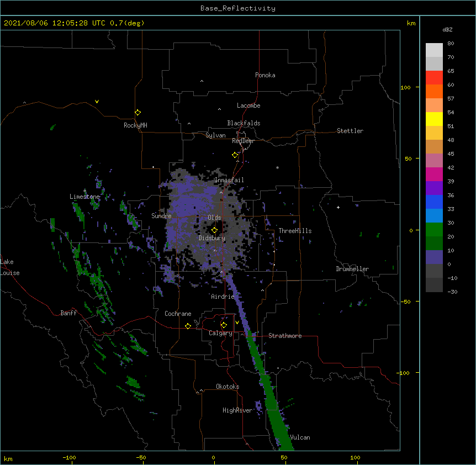
Task: Click the Innisfail town label
Action: tap(229, 180)
